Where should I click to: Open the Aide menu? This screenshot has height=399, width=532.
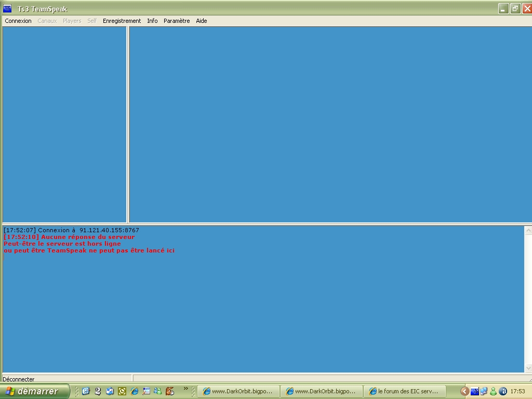click(202, 21)
